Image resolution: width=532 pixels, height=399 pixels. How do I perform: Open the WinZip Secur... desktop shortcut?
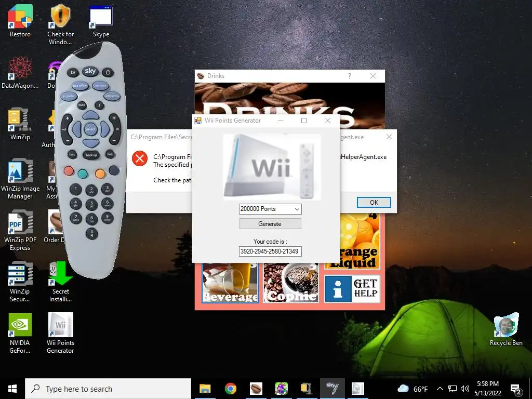coord(20,282)
